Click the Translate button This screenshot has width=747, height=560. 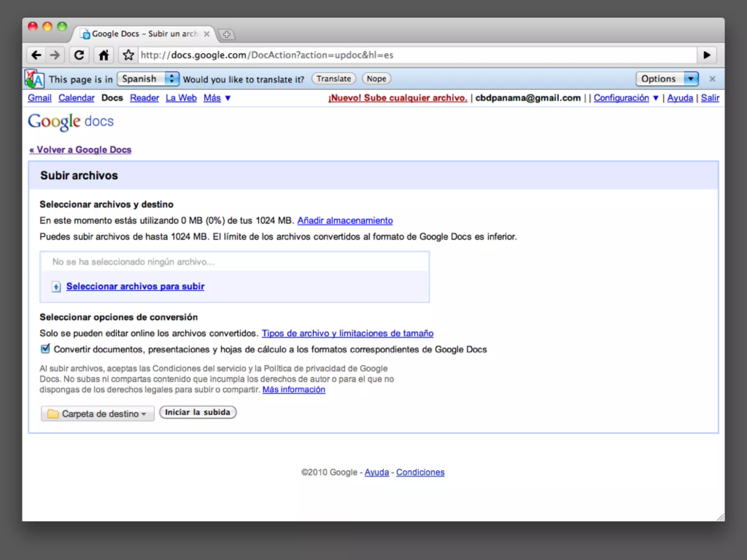click(333, 79)
